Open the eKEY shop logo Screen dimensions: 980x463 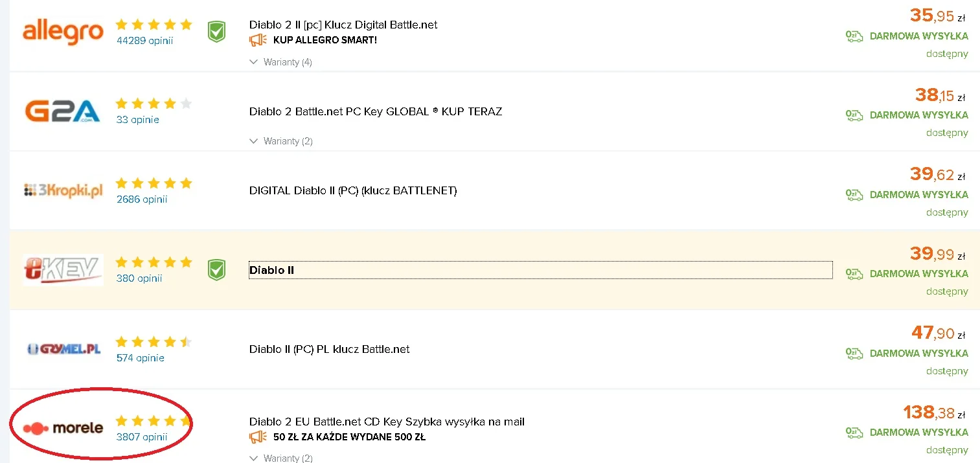pos(63,270)
